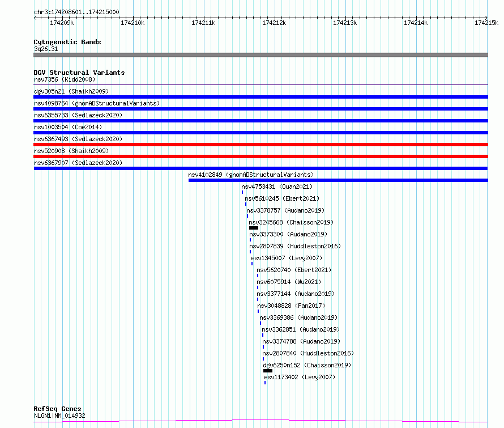Open variant nsv5620740 (Ebert2021)
504x428 pixels.
click(x=294, y=270)
